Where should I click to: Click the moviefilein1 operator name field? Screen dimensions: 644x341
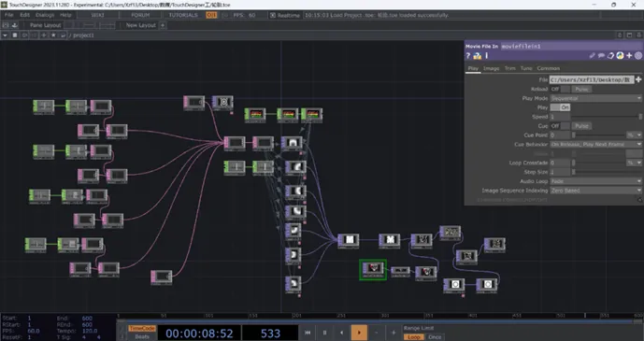pyautogui.click(x=571, y=46)
